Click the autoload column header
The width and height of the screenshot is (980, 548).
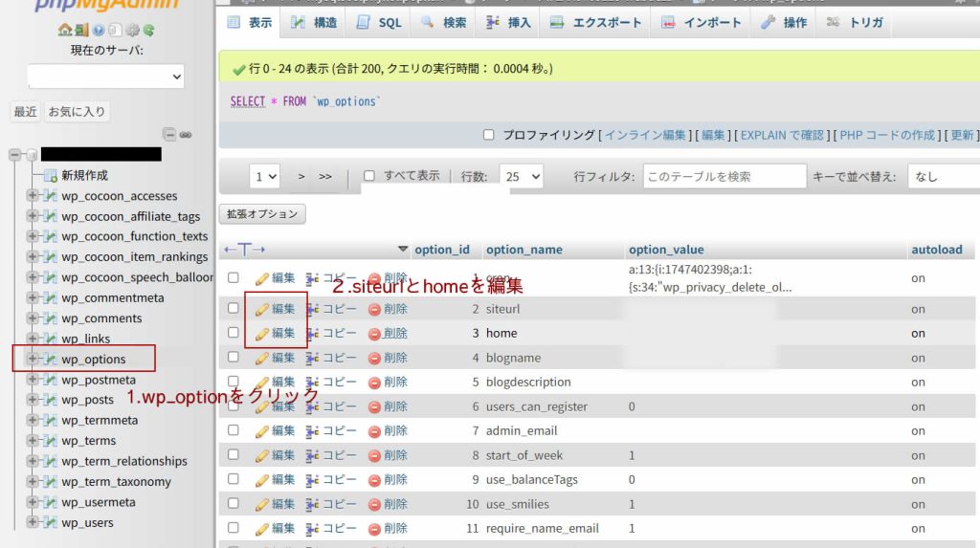tap(937, 250)
